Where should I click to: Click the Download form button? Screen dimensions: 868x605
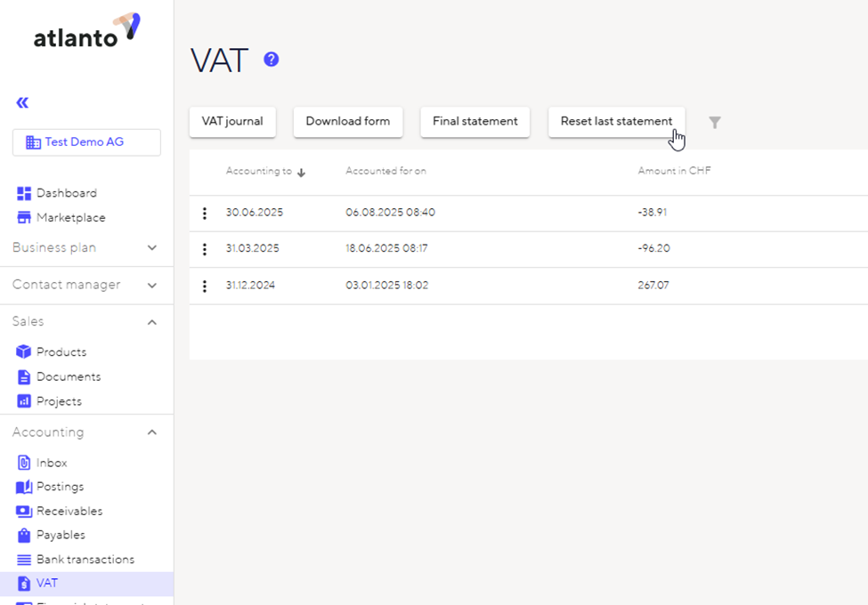pos(347,122)
